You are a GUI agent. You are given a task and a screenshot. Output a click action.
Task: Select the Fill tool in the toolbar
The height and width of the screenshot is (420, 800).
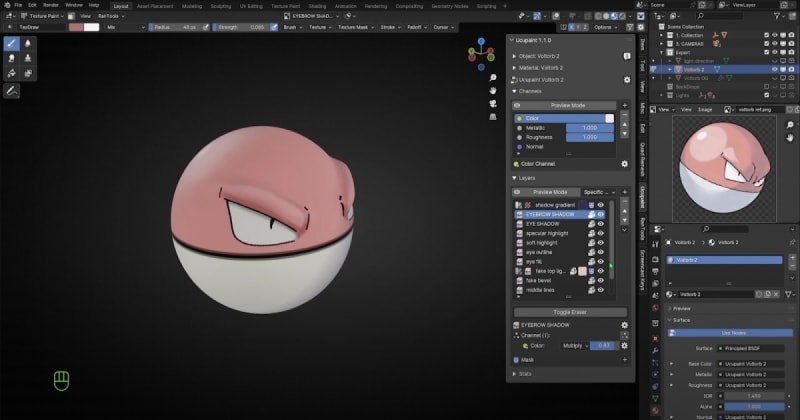click(x=11, y=72)
